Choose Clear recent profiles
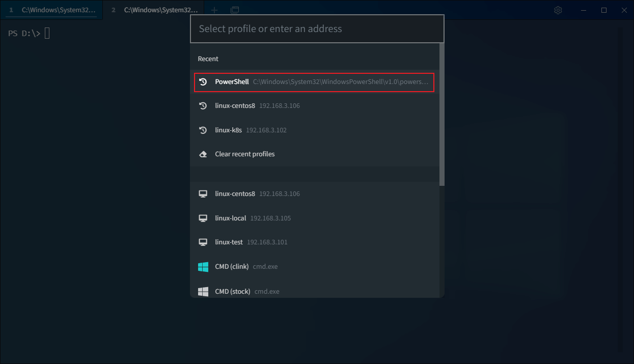The image size is (634, 364). (314, 154)
